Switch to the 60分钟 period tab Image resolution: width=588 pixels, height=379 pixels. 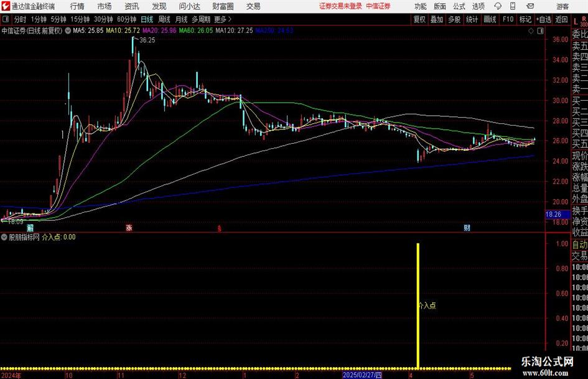click(x=127, y=19)
